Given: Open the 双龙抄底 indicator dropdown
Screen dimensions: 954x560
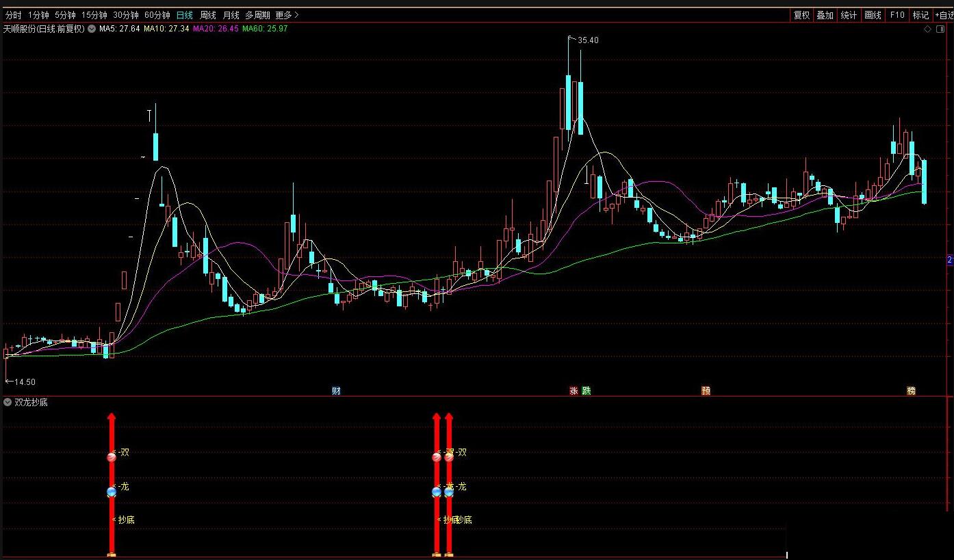Looking at the screenshot, I should [8, 403].
